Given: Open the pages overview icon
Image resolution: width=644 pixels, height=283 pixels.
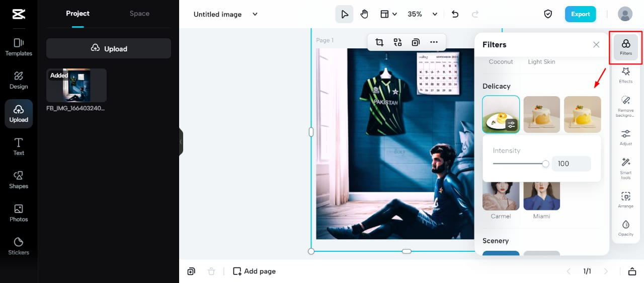Looking at the screenshot, I should [632, 271].
